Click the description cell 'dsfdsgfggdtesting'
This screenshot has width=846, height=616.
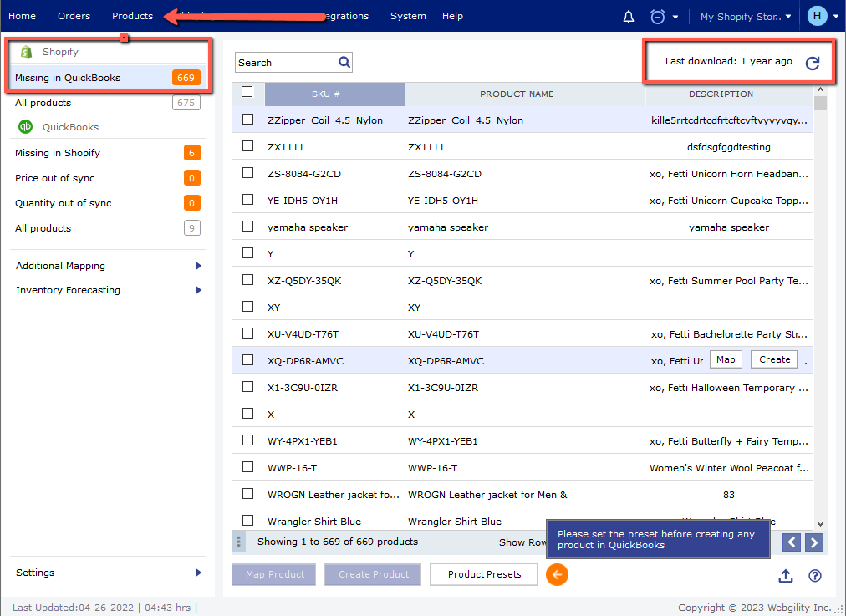click(728, 147)
